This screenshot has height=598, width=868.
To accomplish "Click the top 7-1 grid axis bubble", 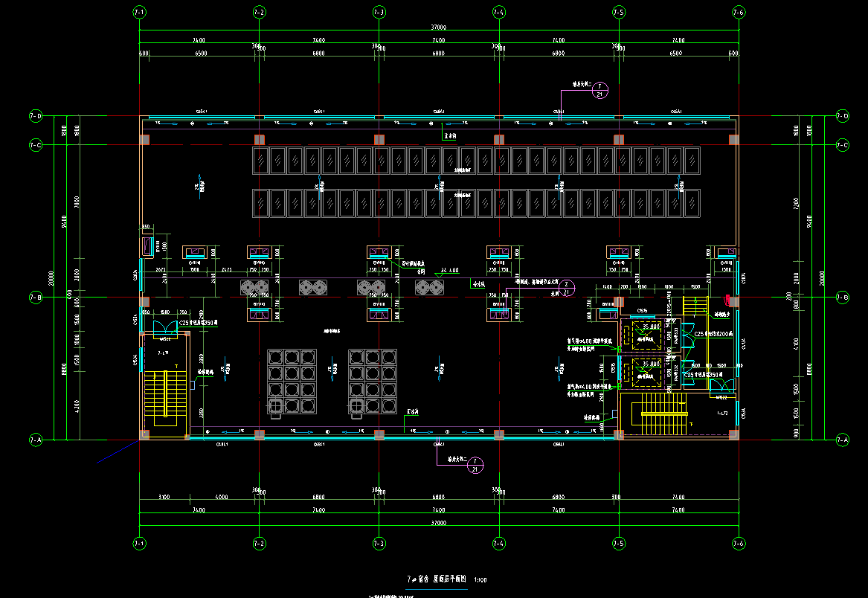I will coord(139,13).
